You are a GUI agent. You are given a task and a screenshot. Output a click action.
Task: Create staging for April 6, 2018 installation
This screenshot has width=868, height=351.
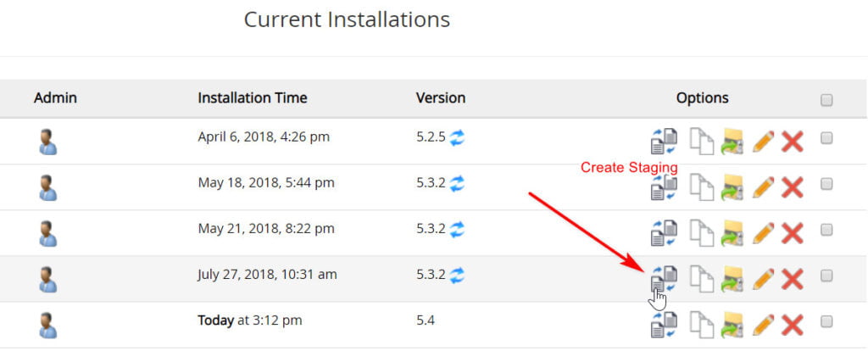tap(665, 142)
